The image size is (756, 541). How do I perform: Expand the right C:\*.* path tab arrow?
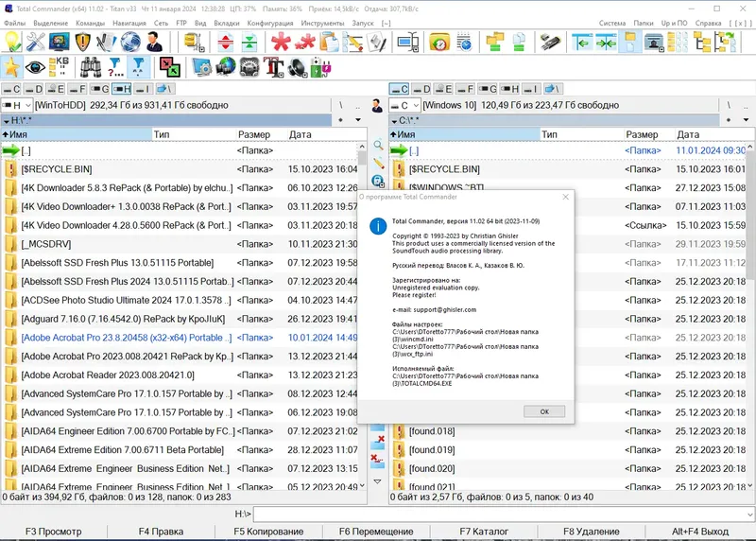tap(394, 121)
